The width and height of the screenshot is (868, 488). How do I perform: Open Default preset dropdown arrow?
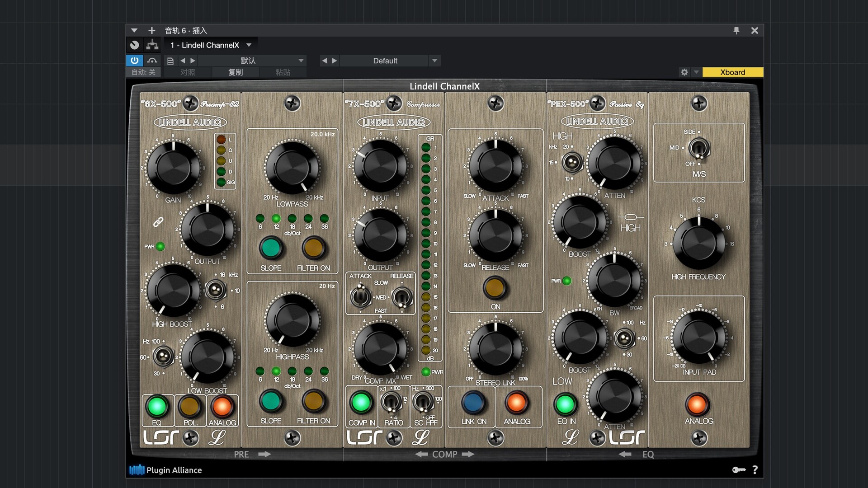(x=434, y=61)
